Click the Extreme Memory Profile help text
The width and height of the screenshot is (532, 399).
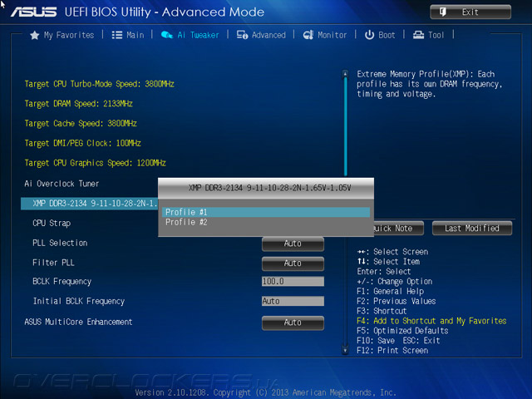[x=429, y=84]
